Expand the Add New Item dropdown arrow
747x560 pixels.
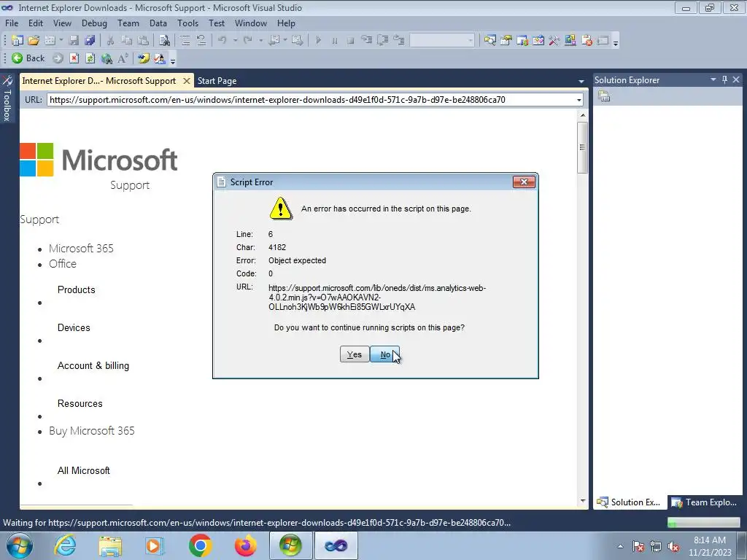tap(61, 41)
